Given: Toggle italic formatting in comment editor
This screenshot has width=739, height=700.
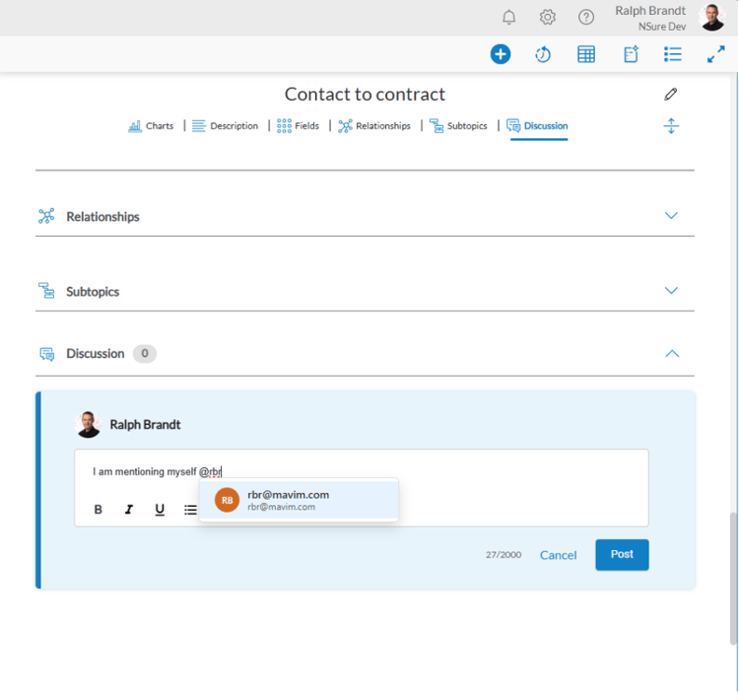Looking at the screenshot, I should click(x=129, y=510).
